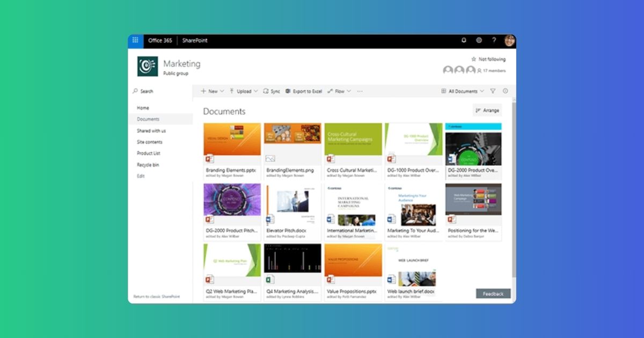Expand the New dropdown menu
The height and width of the screenshot is (338, 644).
point(213,91)
